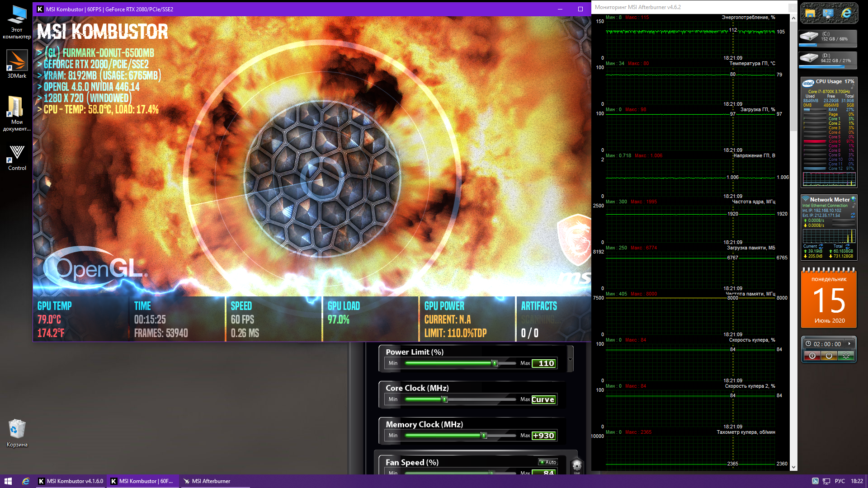Switch to MSI Afterburner taskbar item
The width and height of the screenshot is (868, 488).
pos(212,481)
